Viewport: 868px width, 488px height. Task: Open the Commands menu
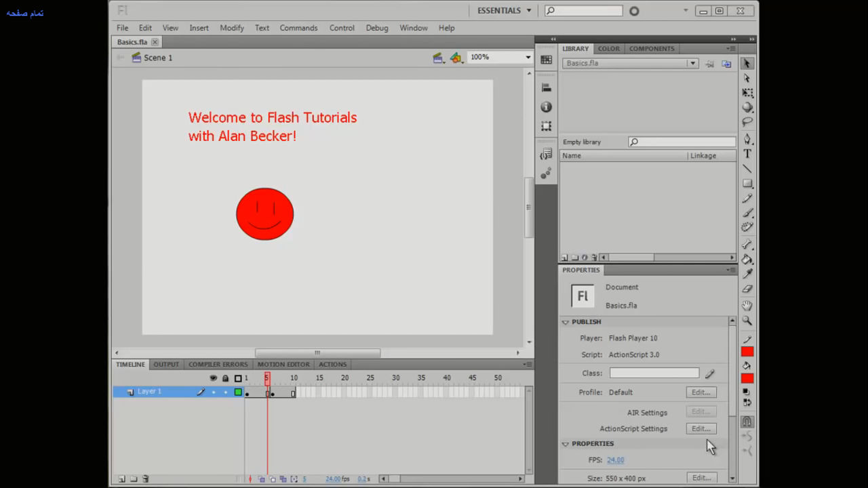[298, 28]
